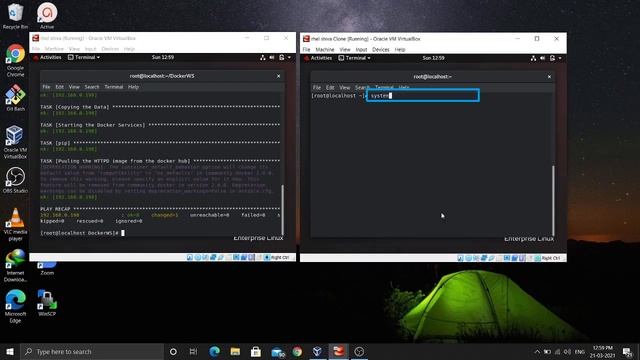Image resolution: width=640 pixels, height=360 pixels.
Task: Open Oracle VM VirtualBox desktop shortcut
Action: (16, 142)
